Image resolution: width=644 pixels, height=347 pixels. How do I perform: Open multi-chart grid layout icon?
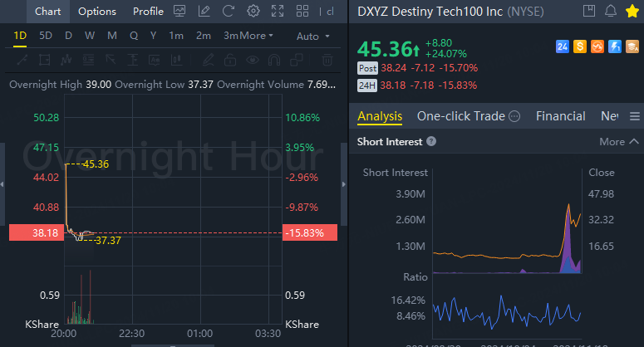coord(302,11)
